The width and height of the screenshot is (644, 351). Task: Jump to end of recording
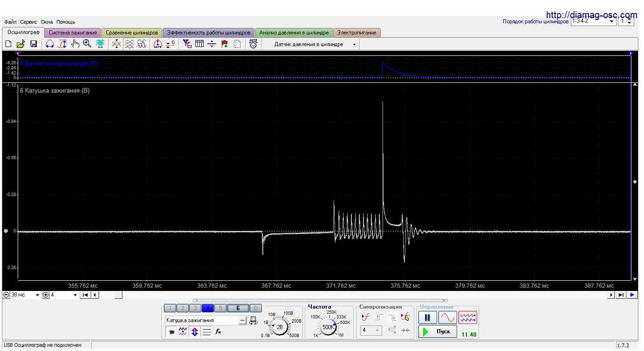point(621,295)
